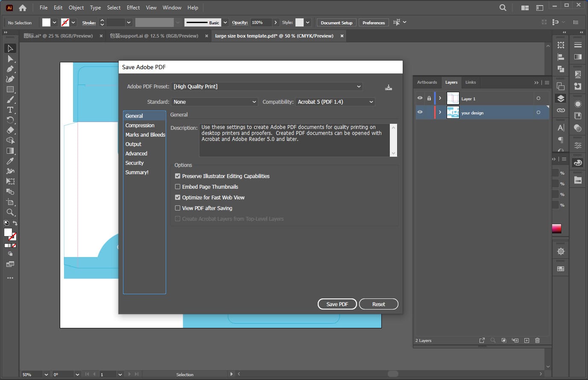Choose the Paintbrush tool
The height and width of the screenshot is (380, 588).
click(x=11, y=99)
